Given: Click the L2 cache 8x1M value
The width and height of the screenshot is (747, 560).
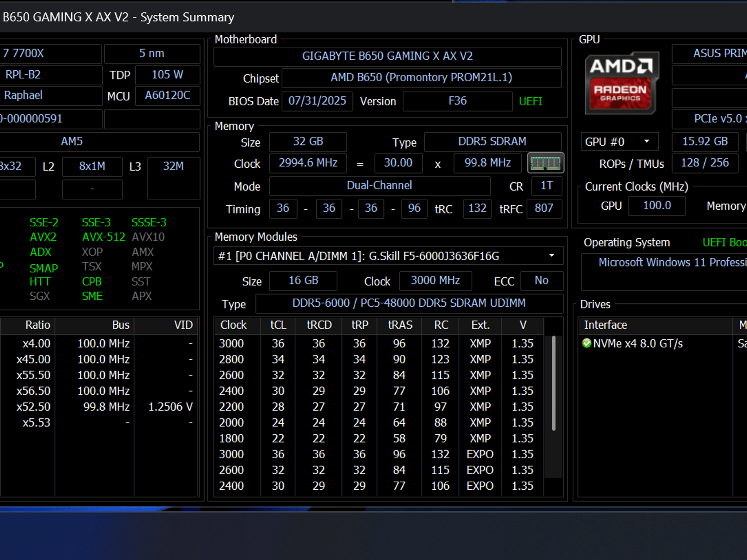Looking at the screenshot, I should tap(92, 166).
